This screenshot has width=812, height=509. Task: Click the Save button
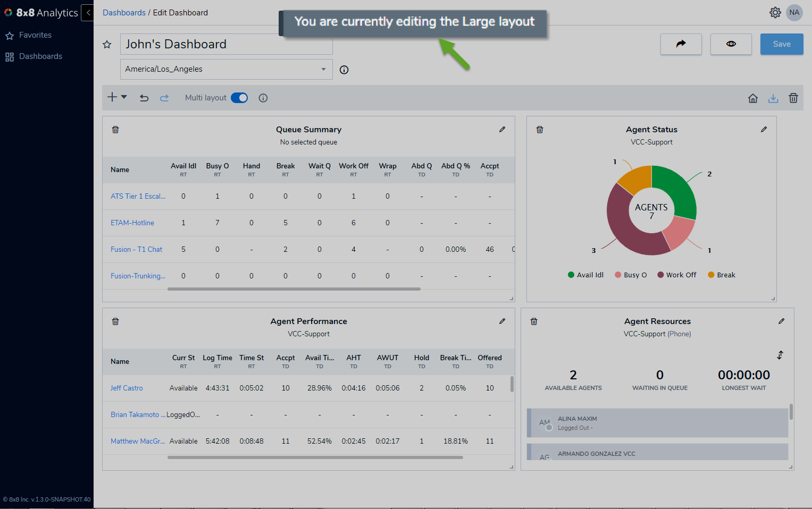[x=782, y=44]
